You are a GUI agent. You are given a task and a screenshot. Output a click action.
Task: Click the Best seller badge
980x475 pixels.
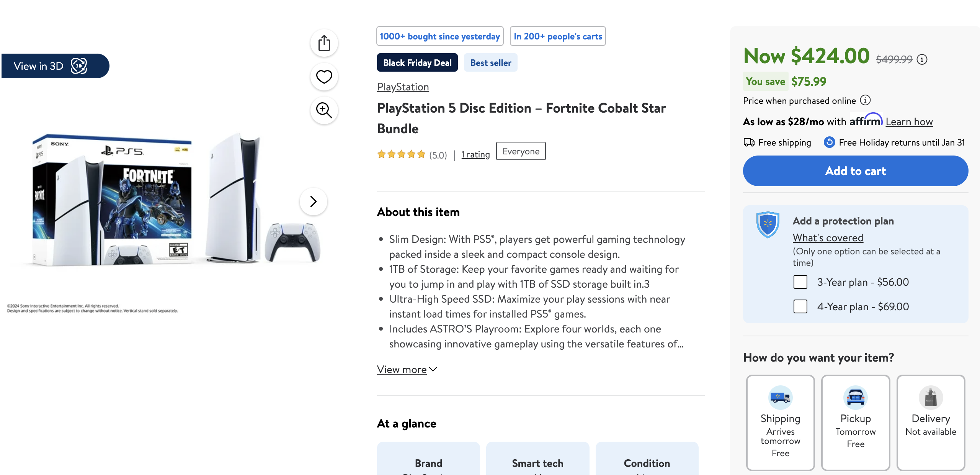click(490, 62)
